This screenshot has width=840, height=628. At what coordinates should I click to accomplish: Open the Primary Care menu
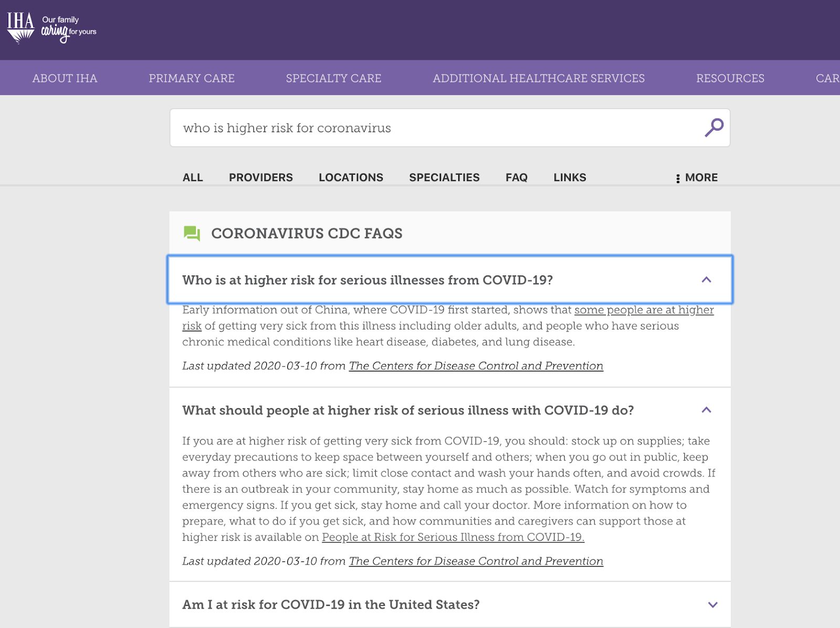coord(192,78)
